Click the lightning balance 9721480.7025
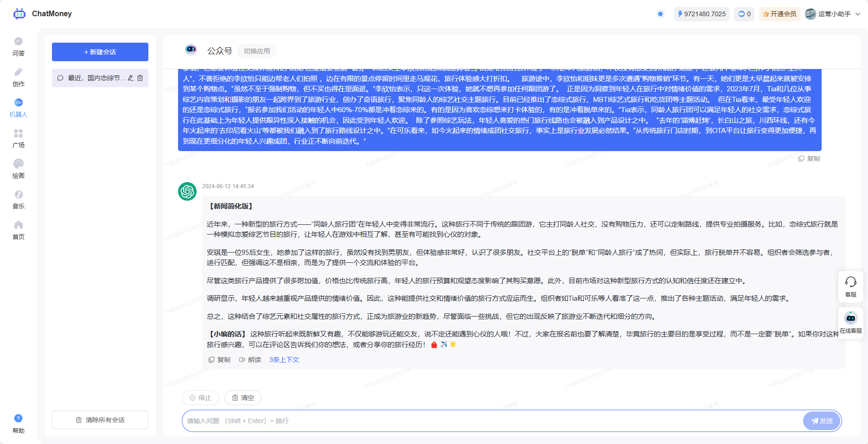868x444 pixels. pyautogui.click(x=702, y=14)
